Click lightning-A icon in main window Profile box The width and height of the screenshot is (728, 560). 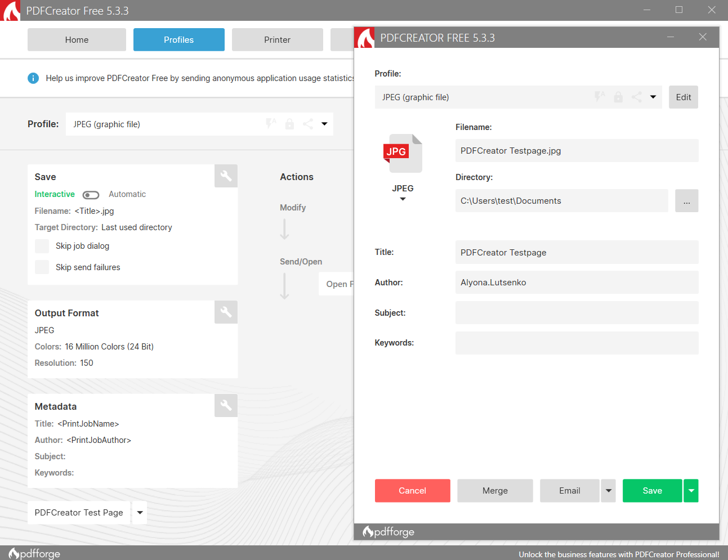pos(271,124)
